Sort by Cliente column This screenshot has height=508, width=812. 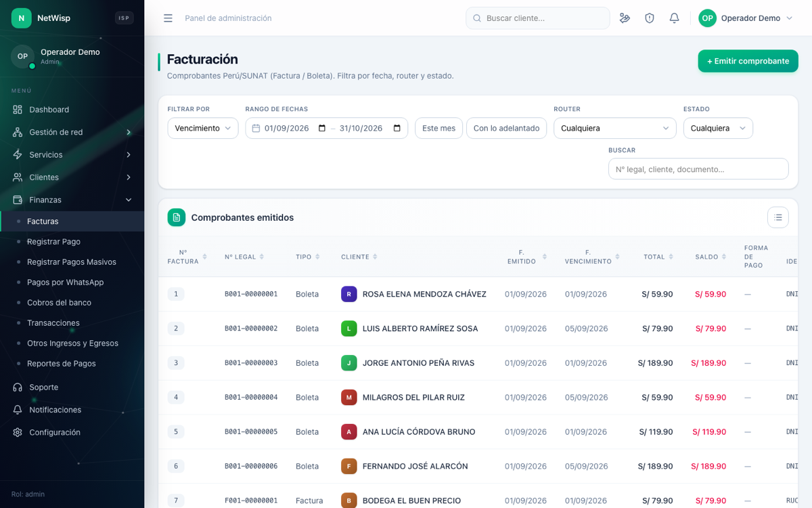(x=375, y=257)
